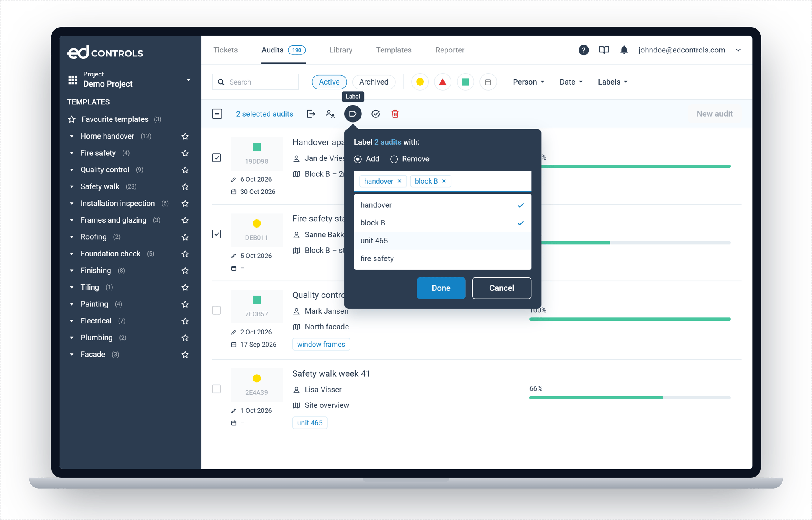The image size is (812, 520).
Task: Uncheck the Fire safety audit checkbox
Action: [x=217, y=234]
